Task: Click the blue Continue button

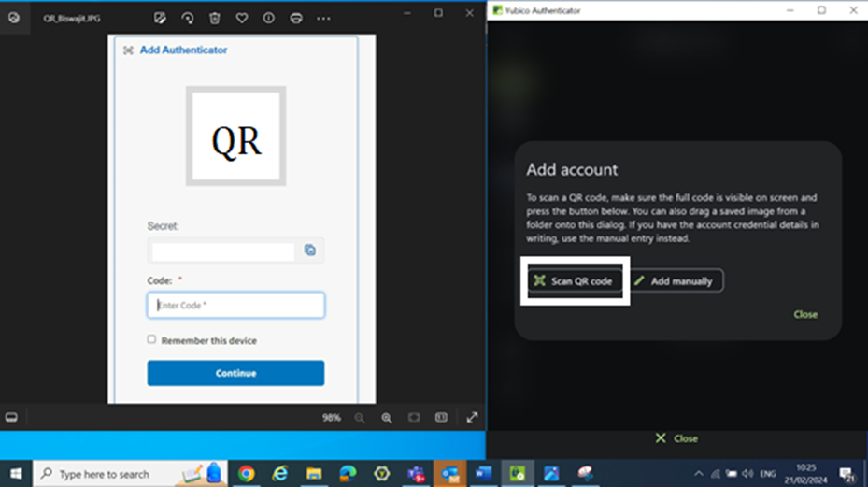Action: [235, 373]
